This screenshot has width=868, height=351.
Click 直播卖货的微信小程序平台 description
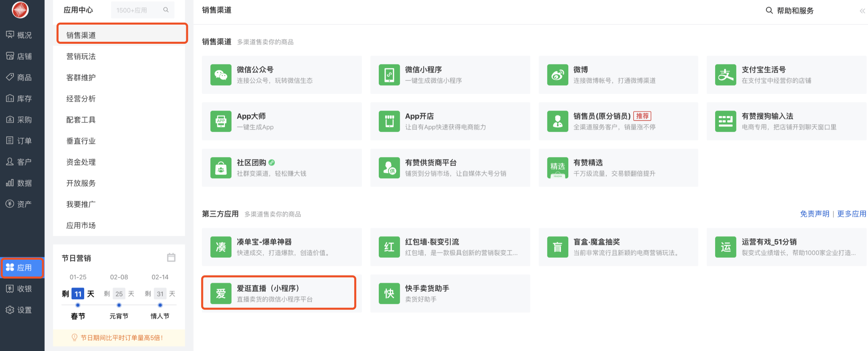[275, 299]
